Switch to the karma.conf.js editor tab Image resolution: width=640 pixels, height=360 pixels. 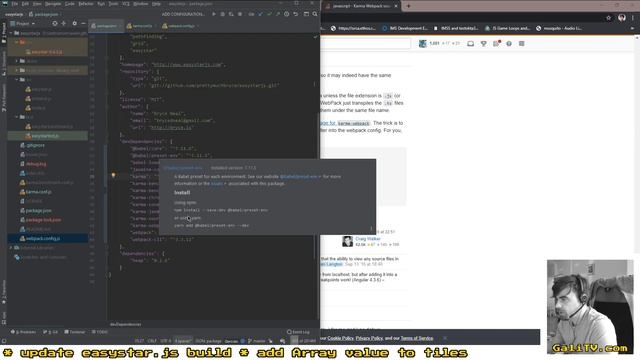click(141, 26)
